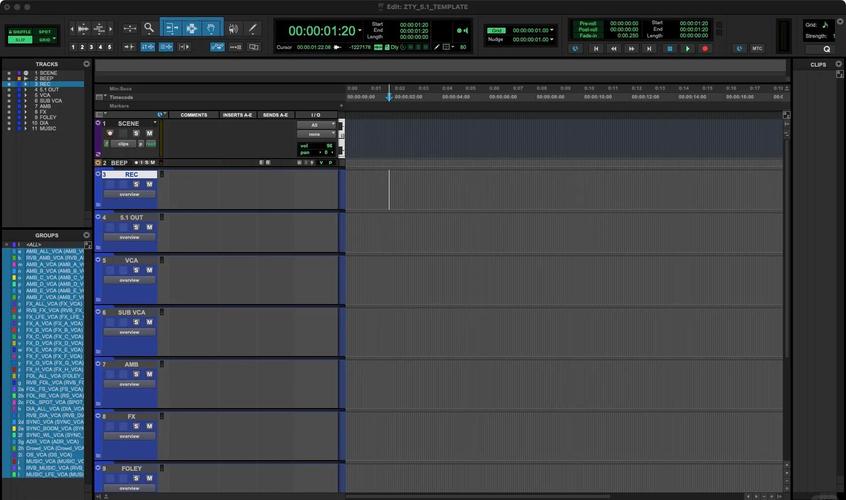Click the overview button on VCA track
Screen dimensions: 846x500
click(x=130, y=280)
